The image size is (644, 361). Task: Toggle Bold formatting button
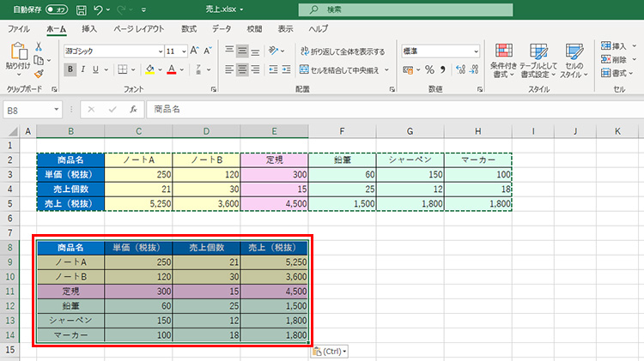click(70, 69)
